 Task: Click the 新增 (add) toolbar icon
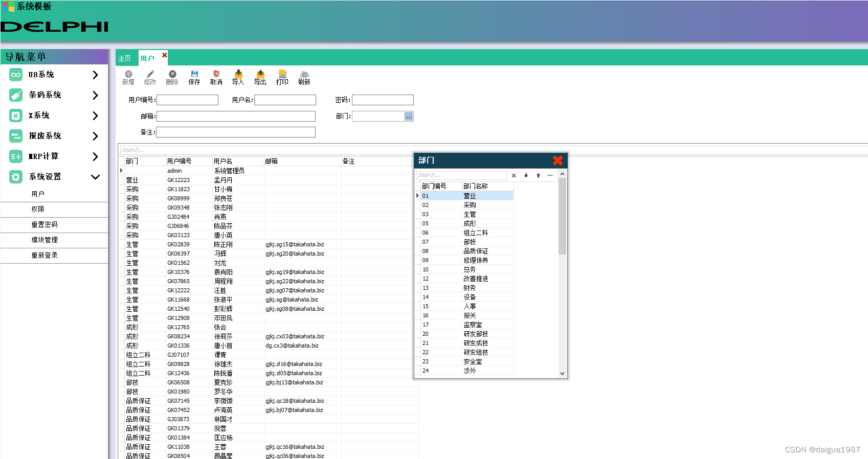pos(128,74)
